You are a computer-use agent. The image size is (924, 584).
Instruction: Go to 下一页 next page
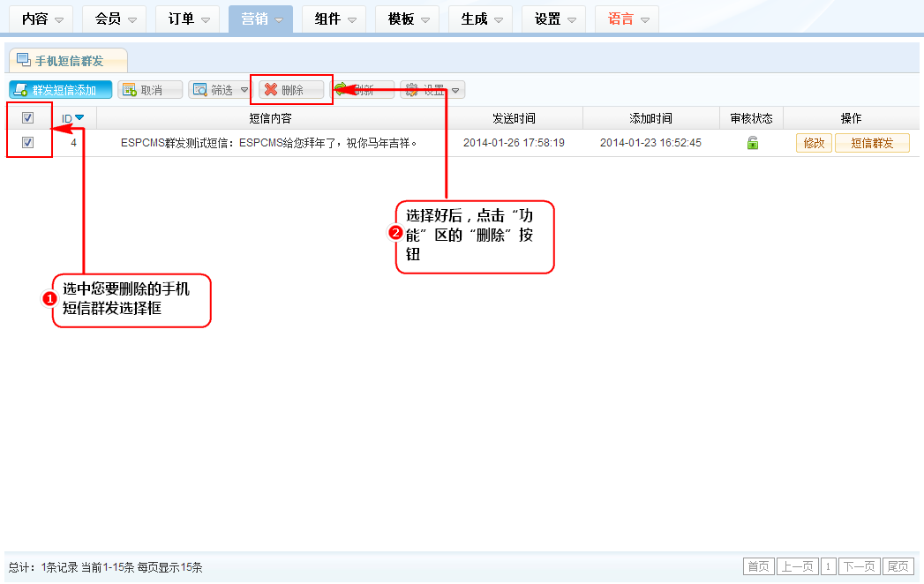pyautogui.click(x=859, y=566)
